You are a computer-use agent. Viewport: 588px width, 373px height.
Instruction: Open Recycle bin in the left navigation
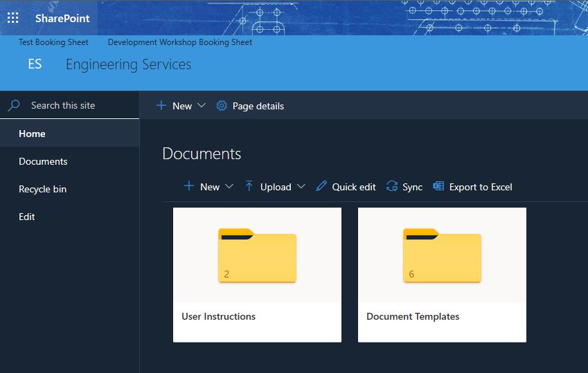tap(43, 190)
